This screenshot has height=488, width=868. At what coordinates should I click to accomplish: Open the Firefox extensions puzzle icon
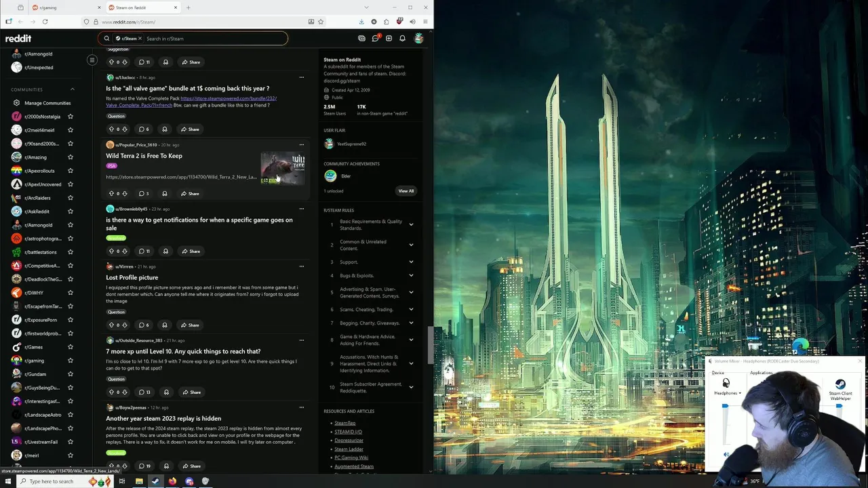[387, 22]
